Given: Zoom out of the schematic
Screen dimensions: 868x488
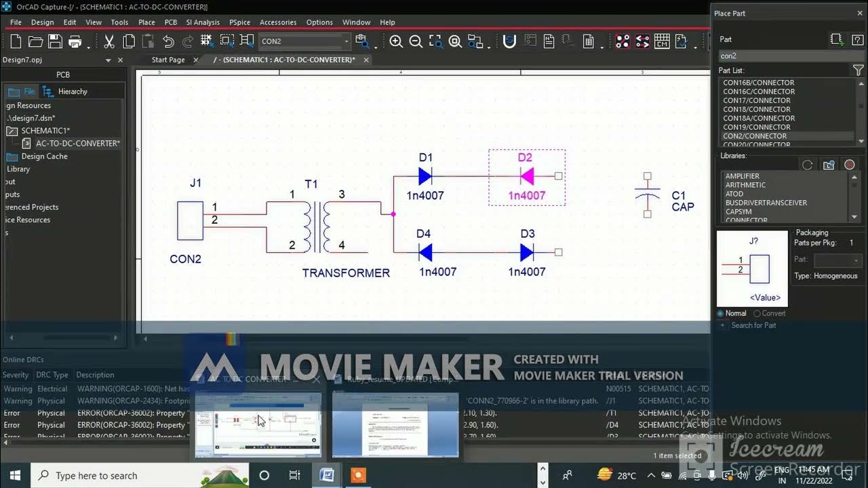Looking at the screenshot, I should 416,41.
